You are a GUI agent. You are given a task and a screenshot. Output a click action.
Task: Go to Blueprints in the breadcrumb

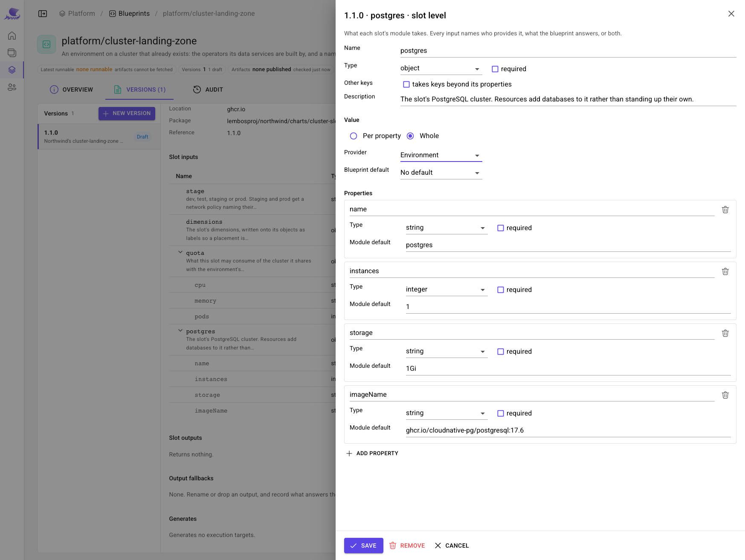tap(129, 14)
